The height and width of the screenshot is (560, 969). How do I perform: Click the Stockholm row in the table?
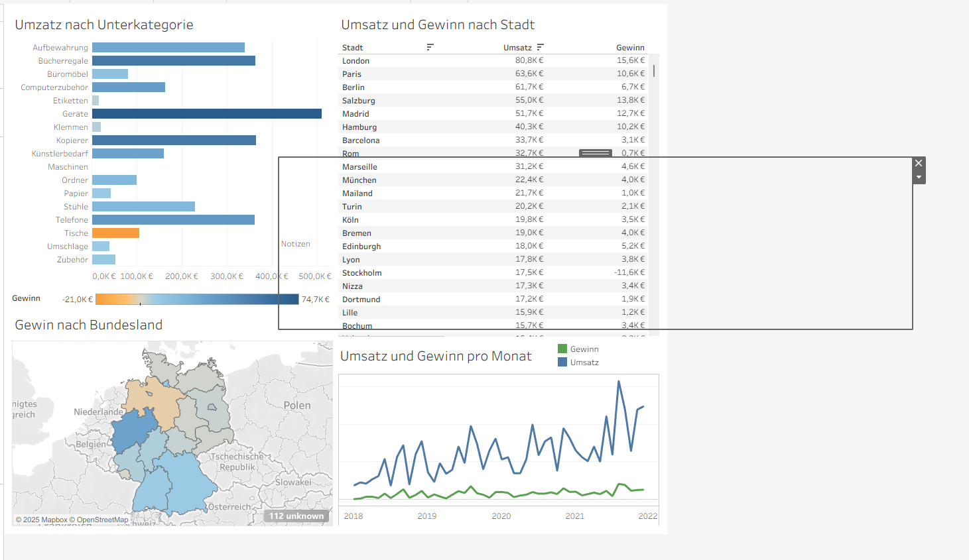[x=362, y=273]
